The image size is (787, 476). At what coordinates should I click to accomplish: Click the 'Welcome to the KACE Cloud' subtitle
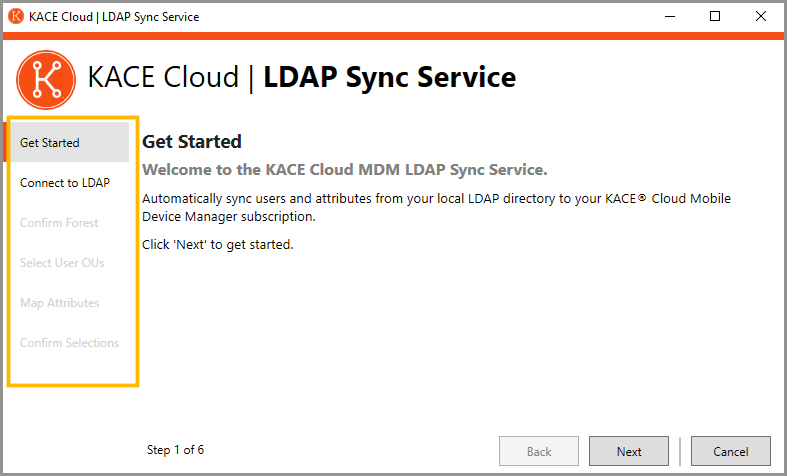(345, 169)
